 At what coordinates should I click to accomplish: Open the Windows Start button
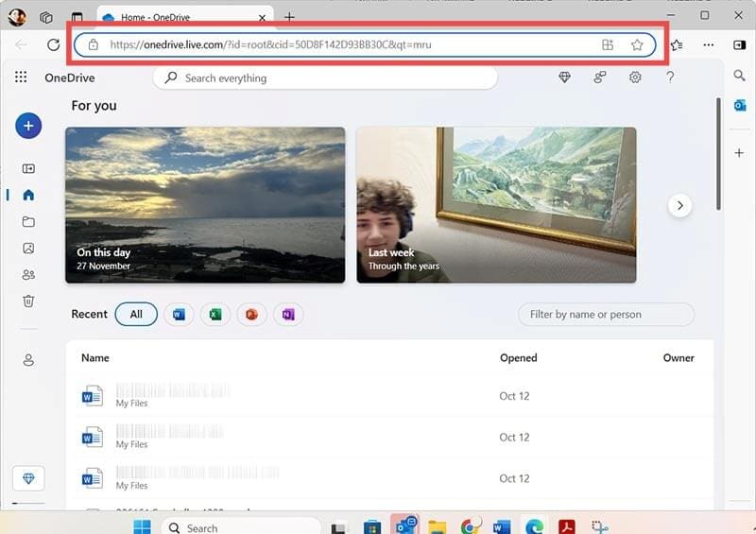tap(142, 527)
